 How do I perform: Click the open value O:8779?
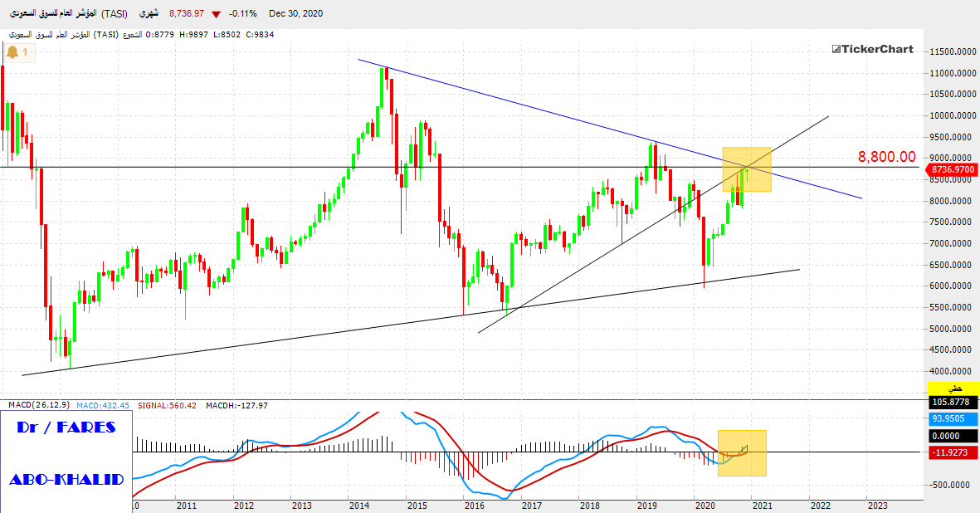pos(159,34)
